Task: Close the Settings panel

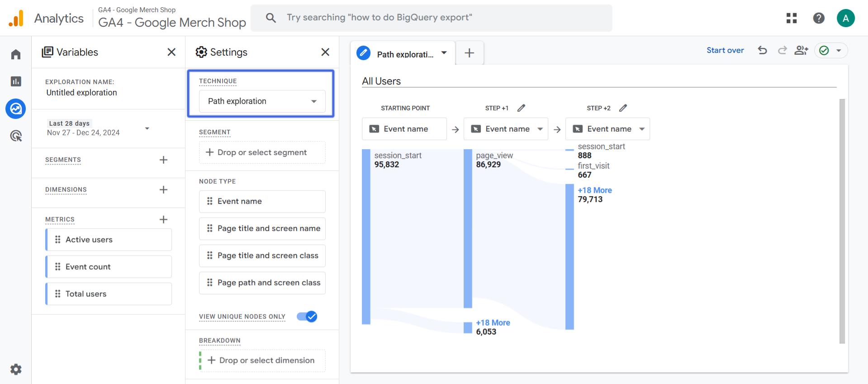Action: tap(325, 52)
